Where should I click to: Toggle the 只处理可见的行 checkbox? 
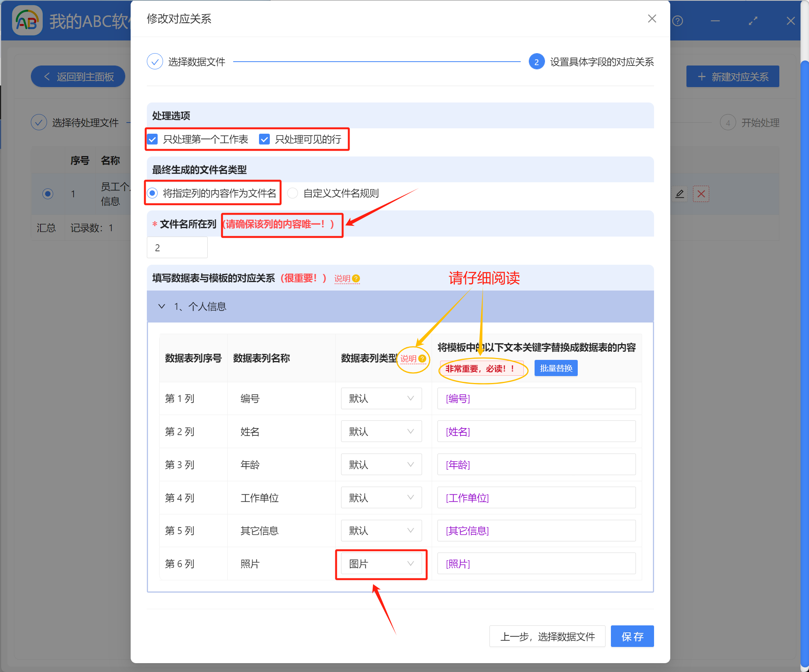[x=264, y=139]
